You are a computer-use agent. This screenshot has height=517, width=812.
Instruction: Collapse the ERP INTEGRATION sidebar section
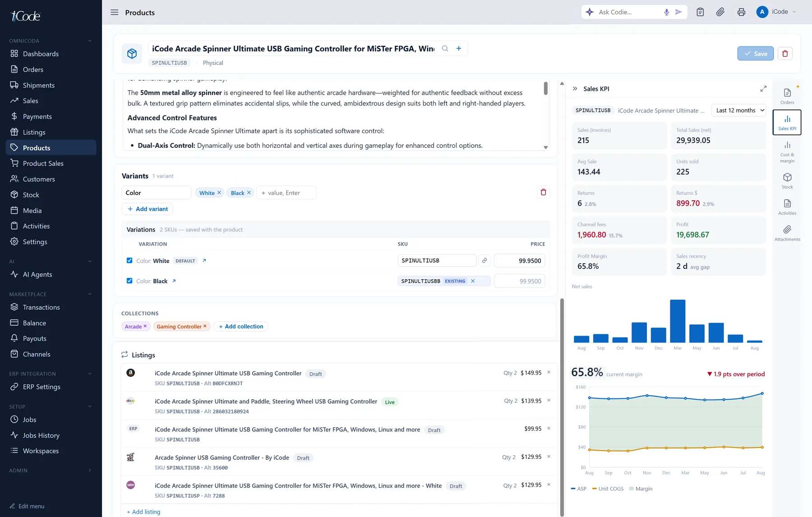(x=89, y=374)
